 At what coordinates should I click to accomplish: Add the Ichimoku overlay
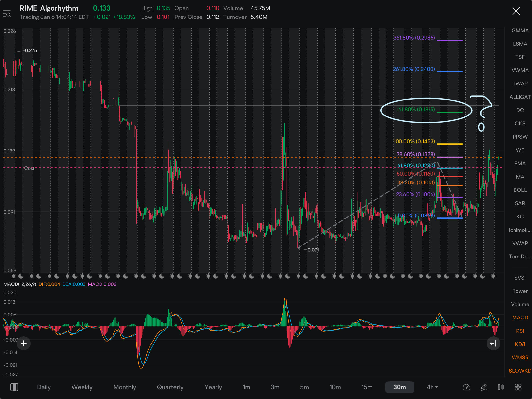(x=520, y=230)
